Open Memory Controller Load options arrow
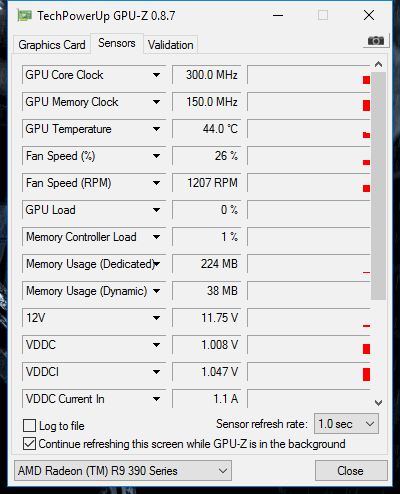Image resolution: width=400 pixels, height=494 pixels. pos(156,237)
